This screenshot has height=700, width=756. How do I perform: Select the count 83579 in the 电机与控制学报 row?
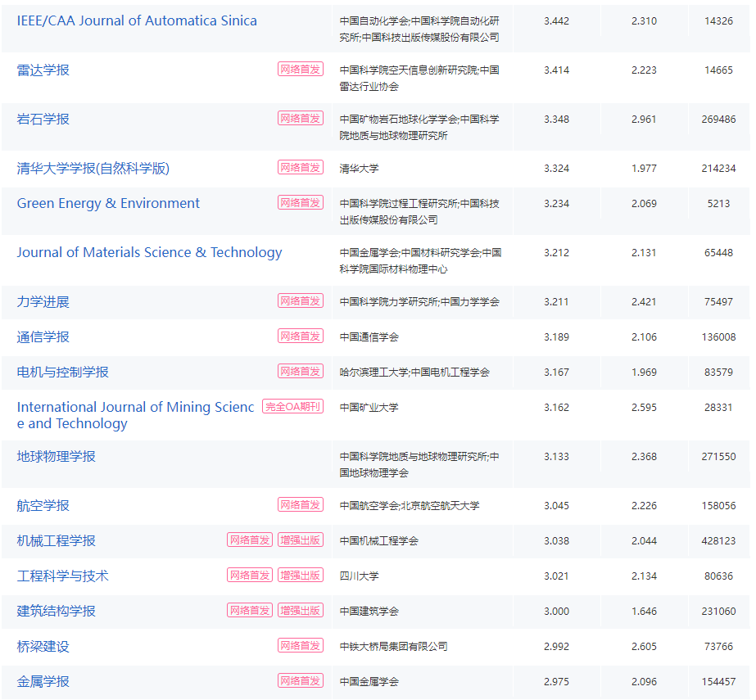(x=718, y=373)
